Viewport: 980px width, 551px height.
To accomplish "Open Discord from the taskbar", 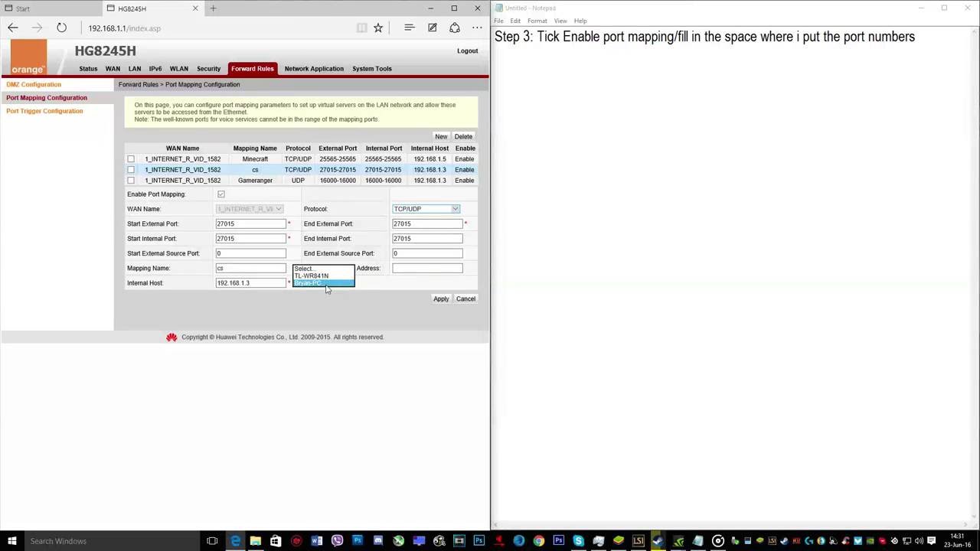I will click(378, 541).
